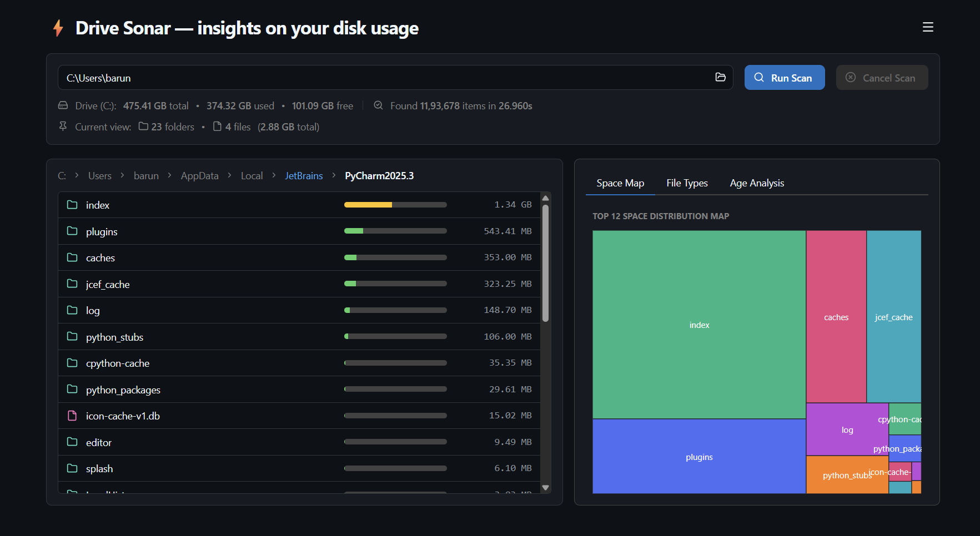Click the usage bar for caches

tap(395, 257)
